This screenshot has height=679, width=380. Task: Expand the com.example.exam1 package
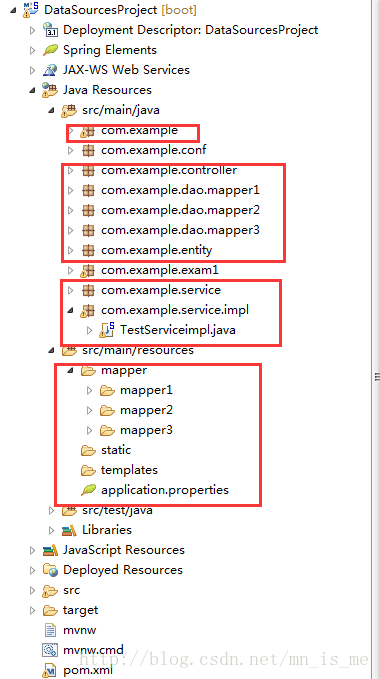(x=71, y=271)
